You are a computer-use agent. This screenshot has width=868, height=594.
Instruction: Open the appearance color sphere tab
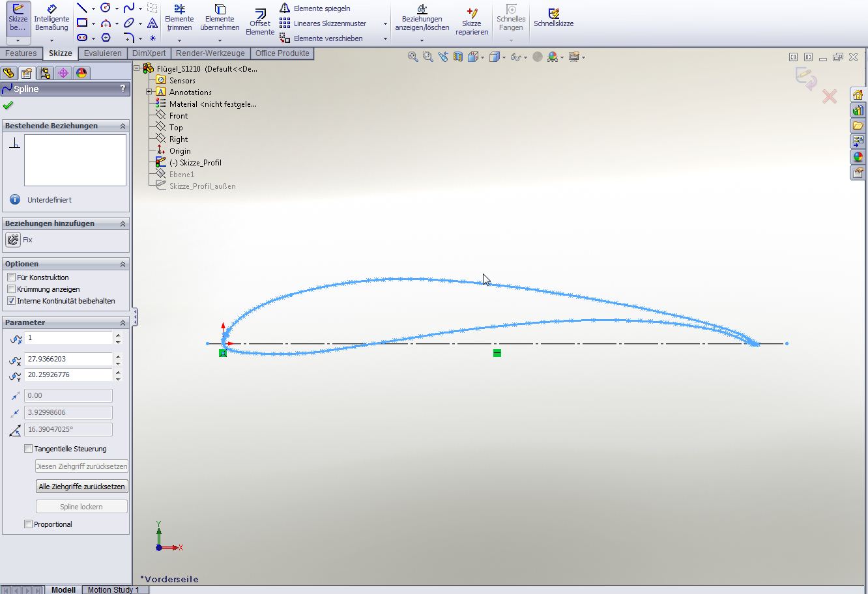pyautogui.click(x=81, y=73)
